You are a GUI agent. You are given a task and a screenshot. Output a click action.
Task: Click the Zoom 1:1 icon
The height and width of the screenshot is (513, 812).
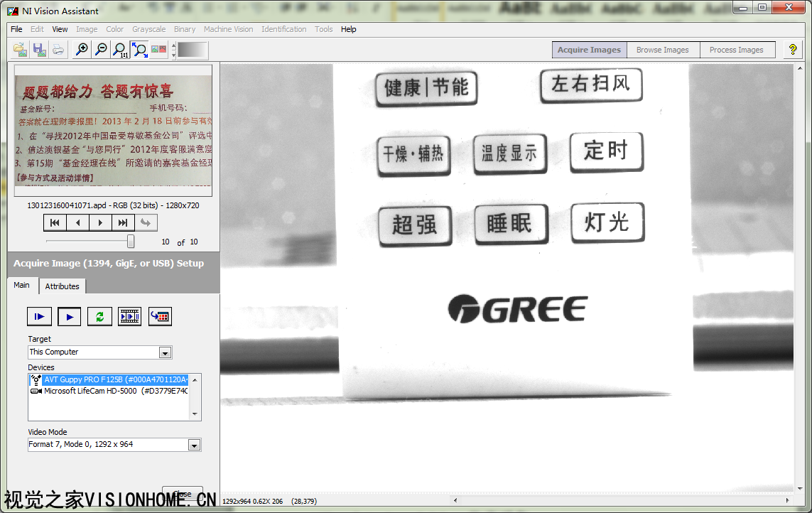pyautogui.click(x=120, y=50)
